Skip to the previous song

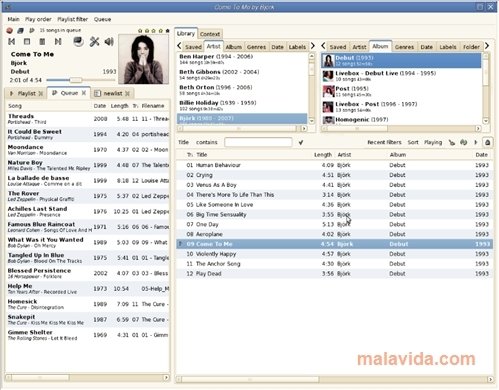click(x=12, y=42)
